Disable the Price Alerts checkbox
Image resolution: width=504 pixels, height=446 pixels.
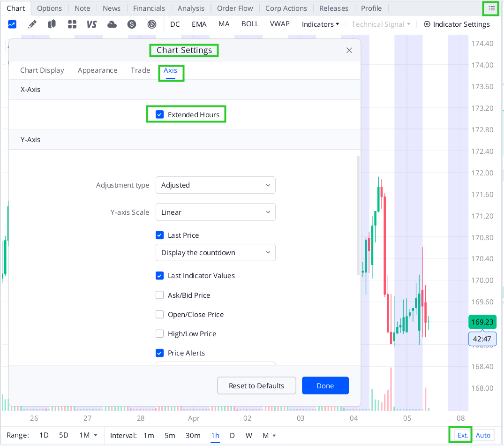pos(159,353)
